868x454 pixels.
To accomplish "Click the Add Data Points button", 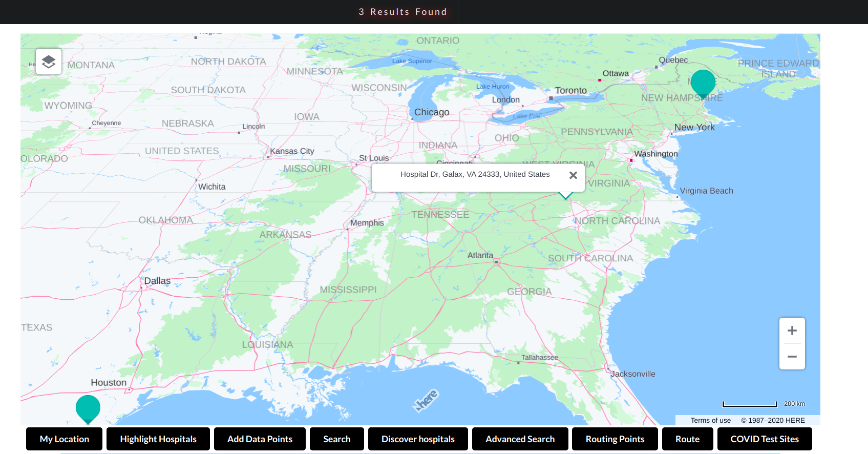I will (x=260, y=439).
